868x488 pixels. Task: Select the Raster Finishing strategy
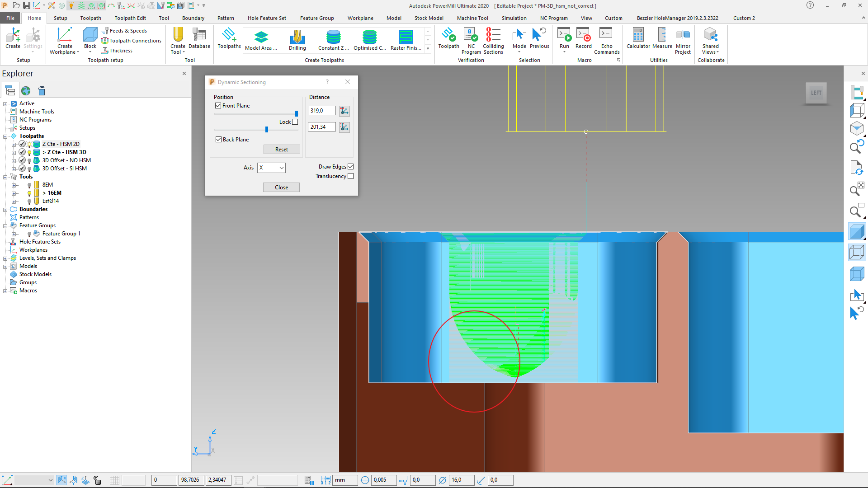tap(405, 40)
